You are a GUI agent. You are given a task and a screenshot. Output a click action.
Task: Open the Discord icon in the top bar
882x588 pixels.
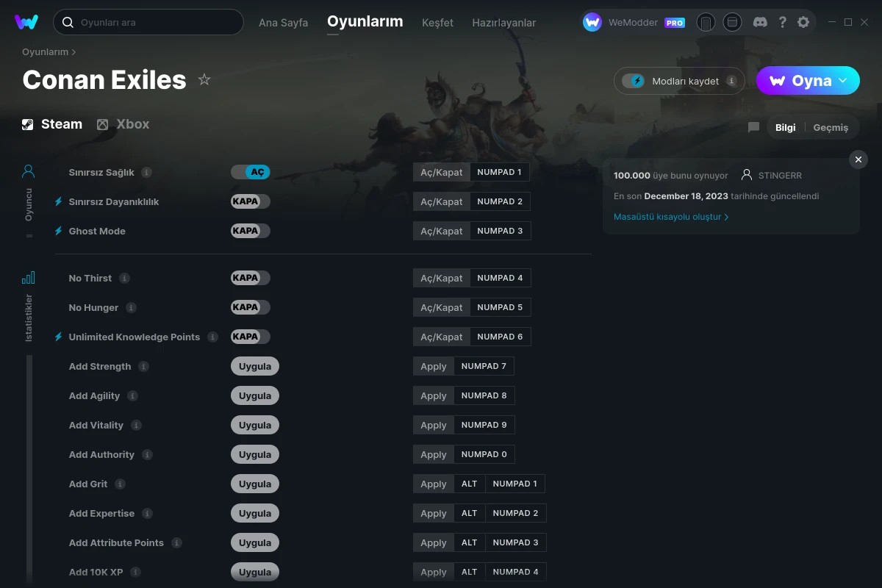pyautogui.click(x=761, y=22)
